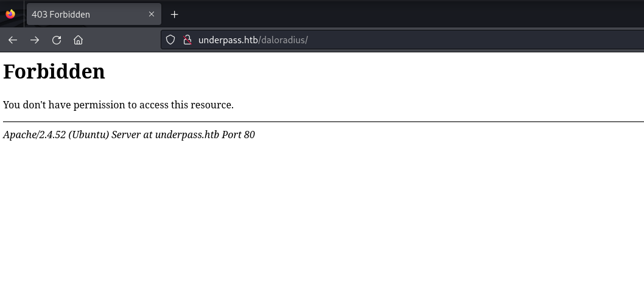Click the tracking protection shield icon
The width and height of the screenshot is (644, 291).
coord(171,40)
